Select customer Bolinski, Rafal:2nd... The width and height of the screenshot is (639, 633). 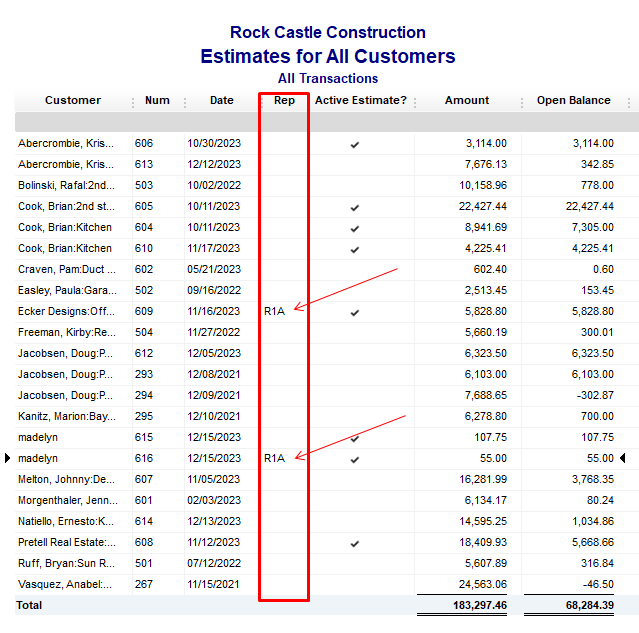pos(66,185)
